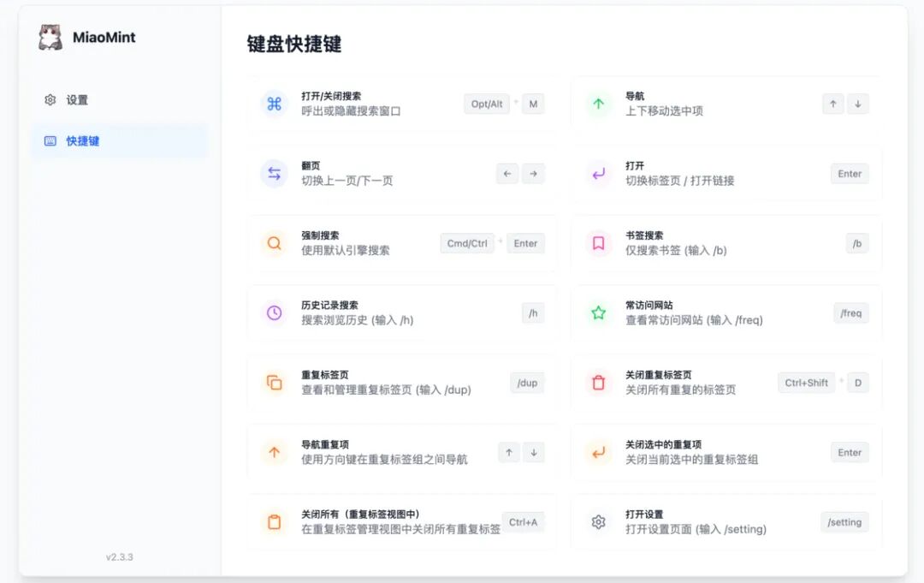
Task: Click the 查看常访问网站 description
Action: pos(694,319)
